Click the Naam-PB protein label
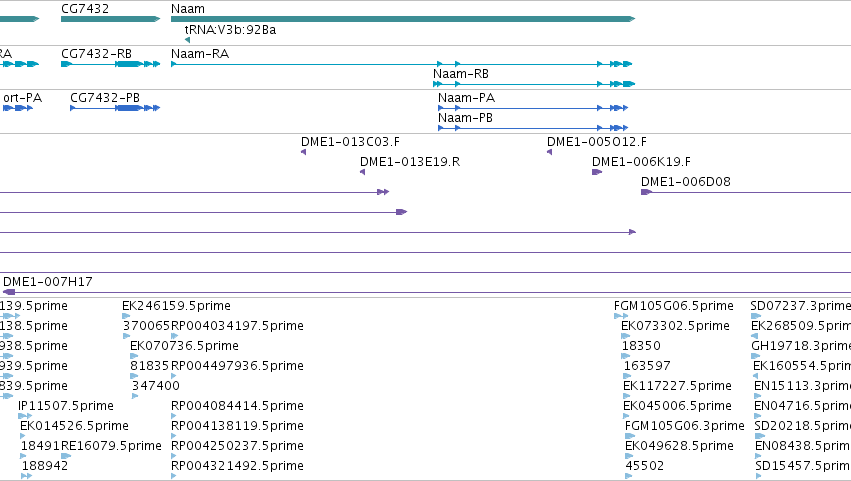 click(x=465, y=118)
